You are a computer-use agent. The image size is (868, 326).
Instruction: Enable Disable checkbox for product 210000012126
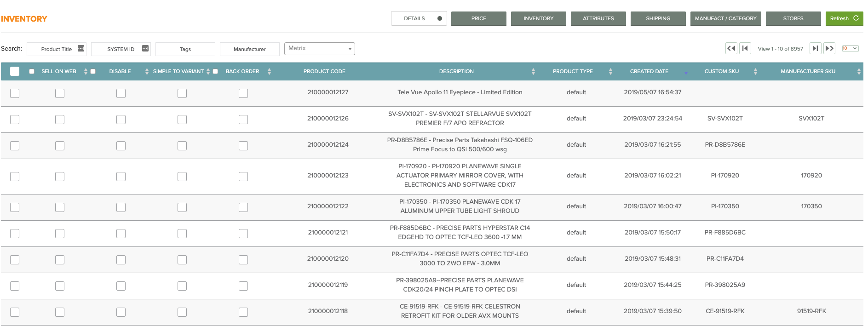(121, 120)
